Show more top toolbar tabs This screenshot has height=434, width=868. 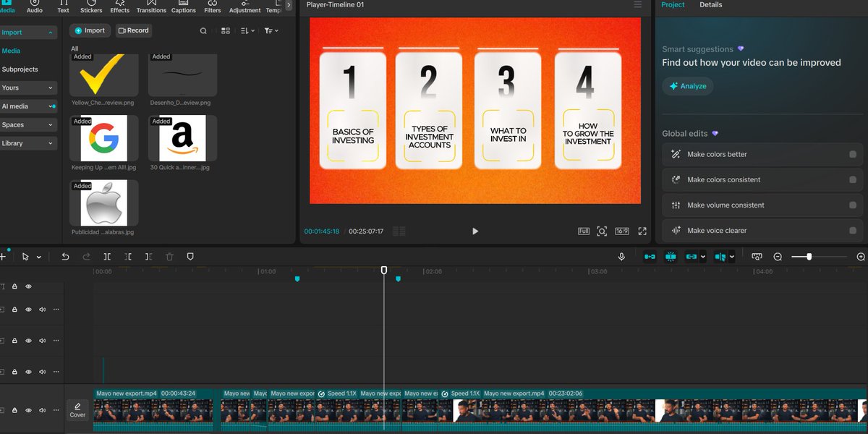tap(289, 5)
